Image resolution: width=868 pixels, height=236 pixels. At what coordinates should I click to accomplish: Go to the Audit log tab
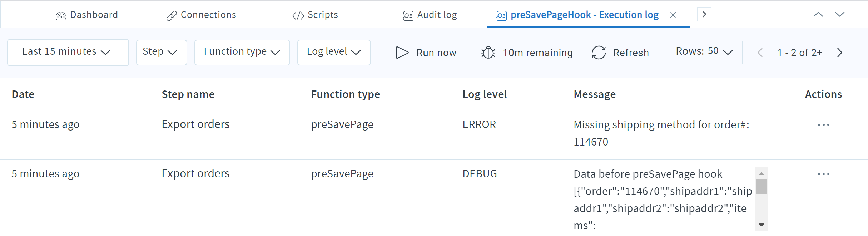tap(430, 15)
